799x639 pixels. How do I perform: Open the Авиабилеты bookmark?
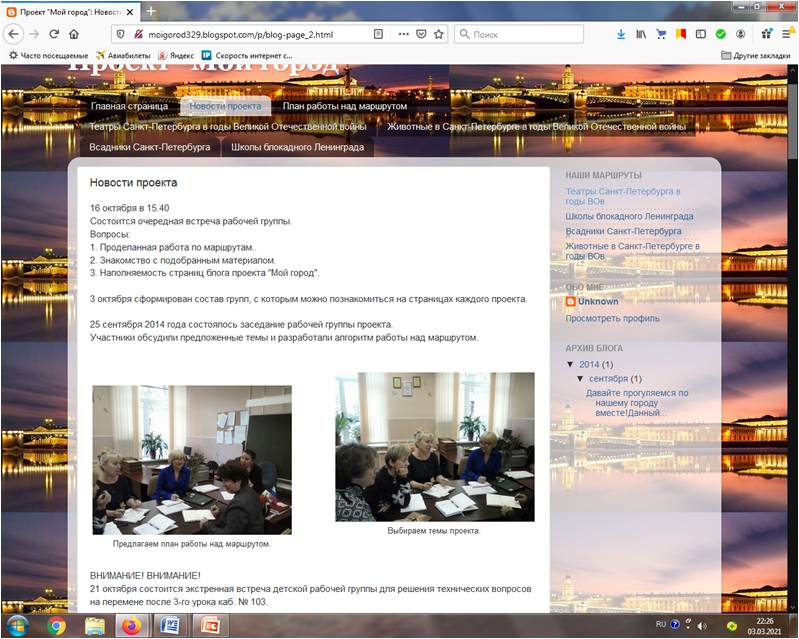(123, 55)
